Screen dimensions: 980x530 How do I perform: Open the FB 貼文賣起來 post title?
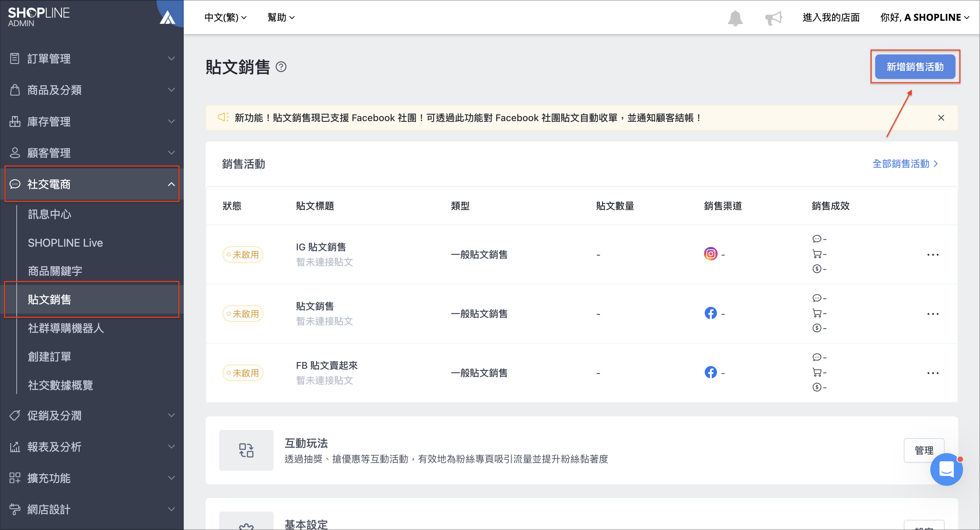[327, 365]
